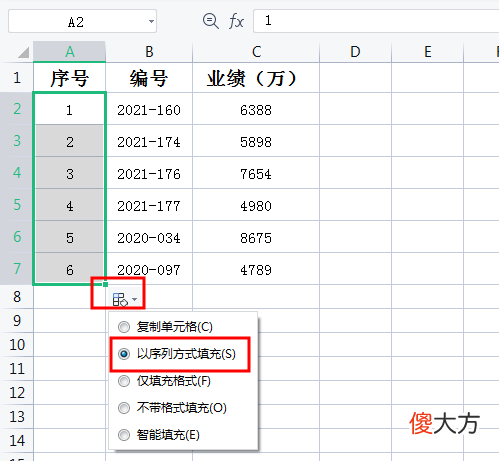This screenshot has width=499, height=461.
Task: Select row 4 header
Action: 17,173
